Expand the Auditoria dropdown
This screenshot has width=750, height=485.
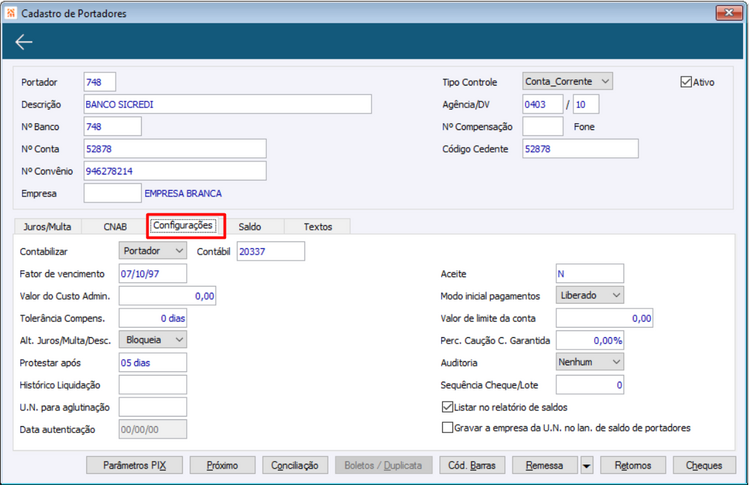click(589, 362)
